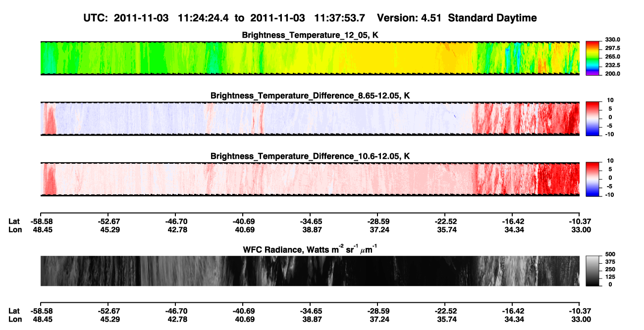Screen dimensions: 644x330
Task: Click the red-blue colorbar for 8.65-12.05 difference
Action: point(593,119)
